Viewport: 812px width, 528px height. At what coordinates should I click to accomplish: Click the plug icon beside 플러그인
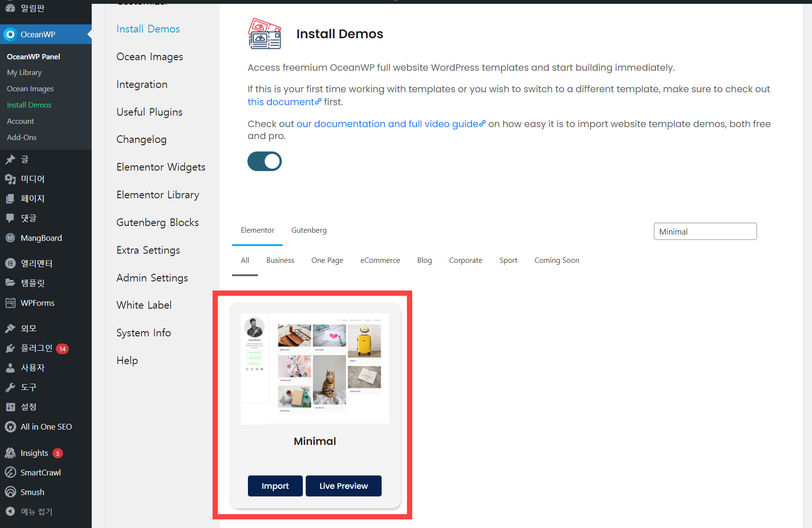[10, 348]
